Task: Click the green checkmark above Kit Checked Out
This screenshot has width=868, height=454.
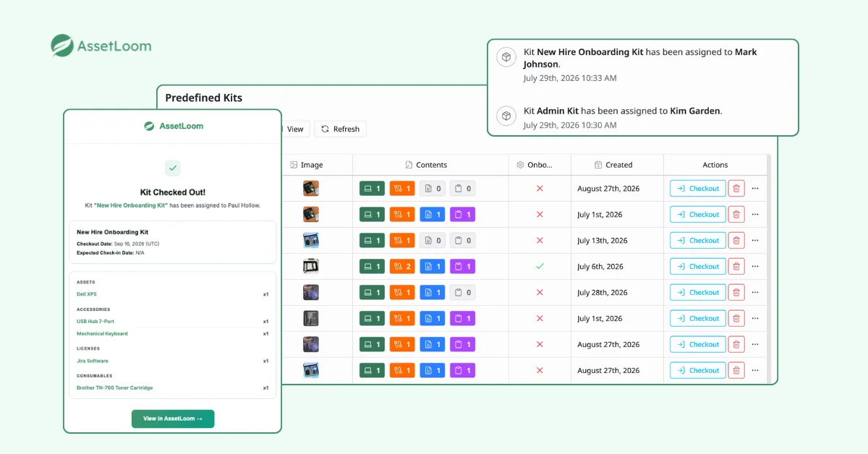Action: pyautogui.click(x=172, y=168)
